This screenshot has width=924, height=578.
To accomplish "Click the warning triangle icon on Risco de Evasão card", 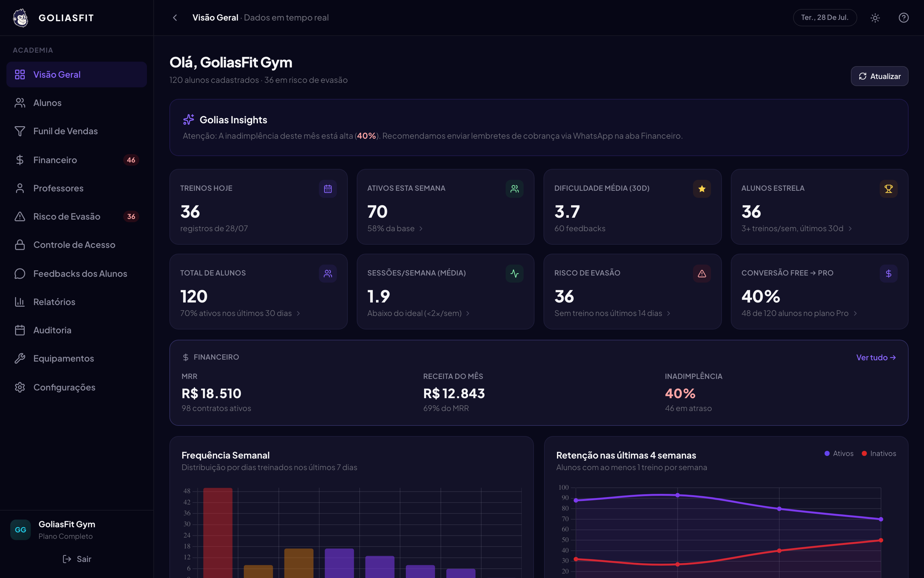I will 702,273.
